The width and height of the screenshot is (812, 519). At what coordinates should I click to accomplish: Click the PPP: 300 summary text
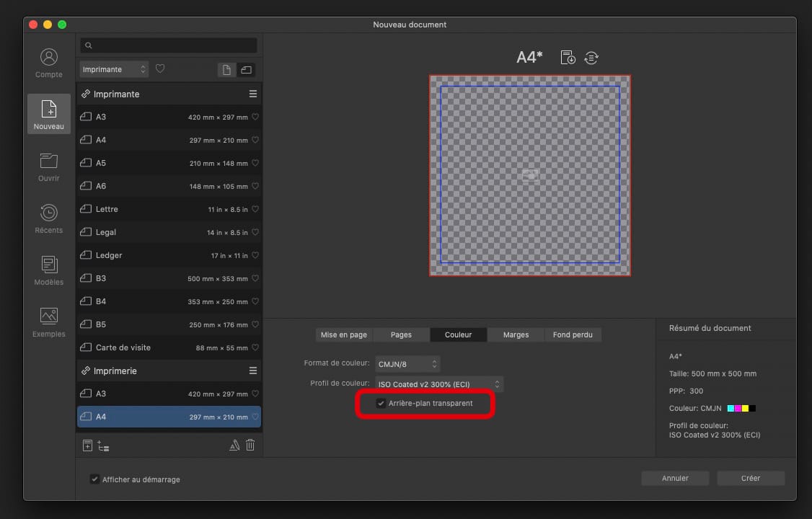coord(686,391)
